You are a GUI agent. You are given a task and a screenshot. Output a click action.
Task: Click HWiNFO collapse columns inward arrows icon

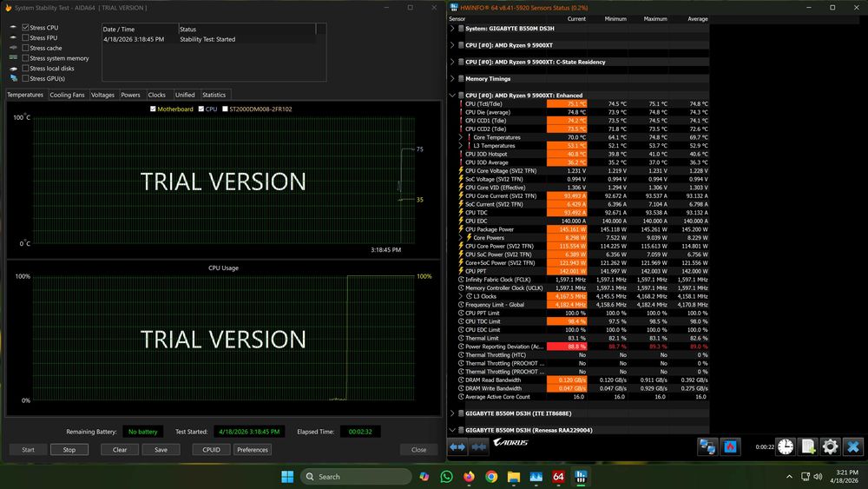(x=479, y=446)
